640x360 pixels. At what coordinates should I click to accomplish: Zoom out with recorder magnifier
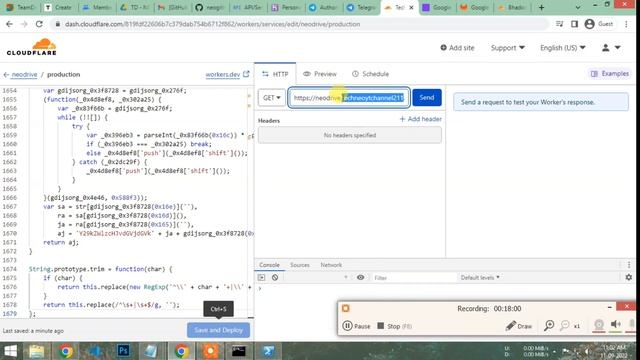coord(564,325)
